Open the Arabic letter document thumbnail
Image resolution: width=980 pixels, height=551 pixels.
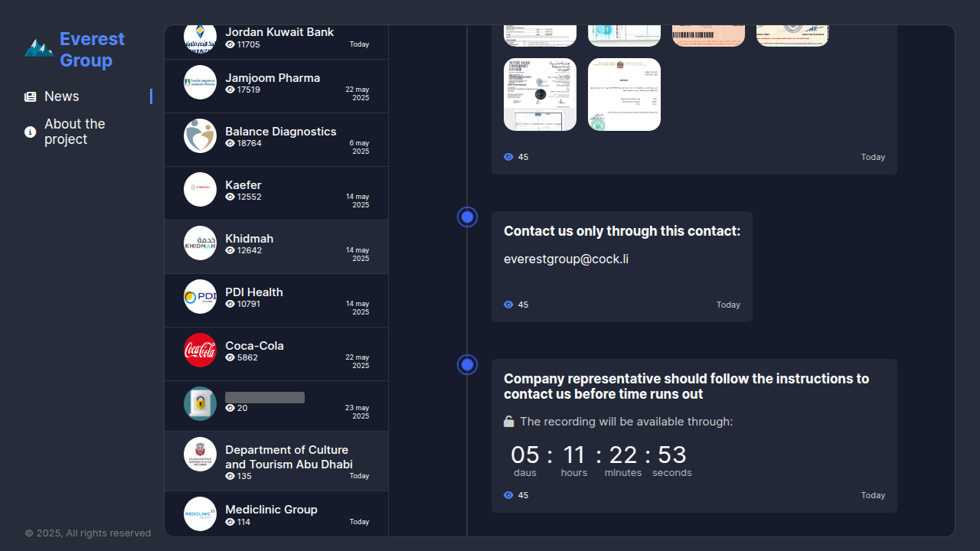coord(624,95)
